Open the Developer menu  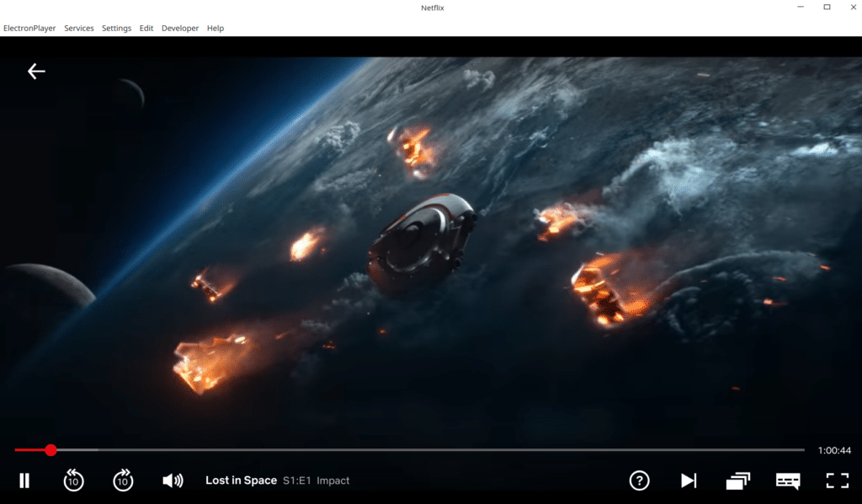point(180,28)
